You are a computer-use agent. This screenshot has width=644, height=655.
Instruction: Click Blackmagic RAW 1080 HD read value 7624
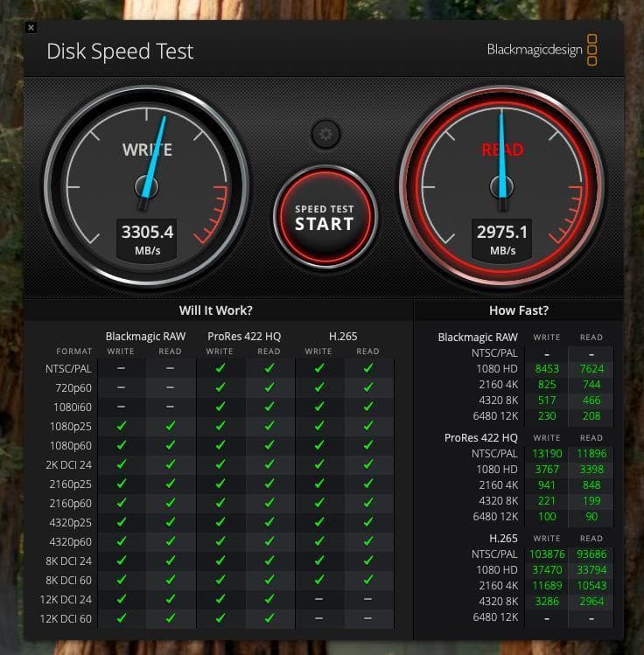click(x=591, y=369)
